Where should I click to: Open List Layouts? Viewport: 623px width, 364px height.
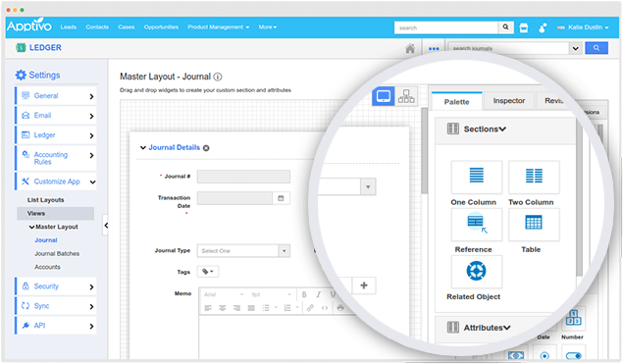click(x=45, y=200)
